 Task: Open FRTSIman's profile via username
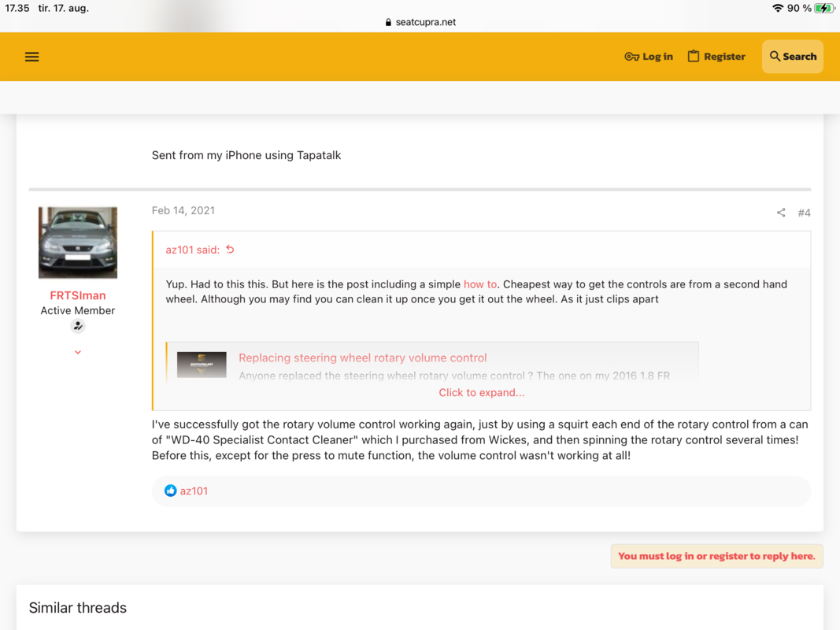click(x=77, y=295)
